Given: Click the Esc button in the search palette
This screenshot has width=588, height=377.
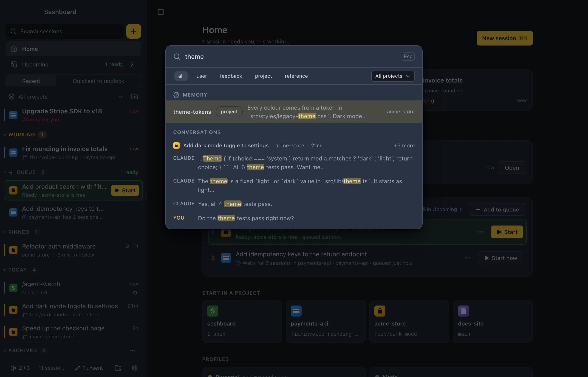Looking at the screenshot, I should [408, 57].
